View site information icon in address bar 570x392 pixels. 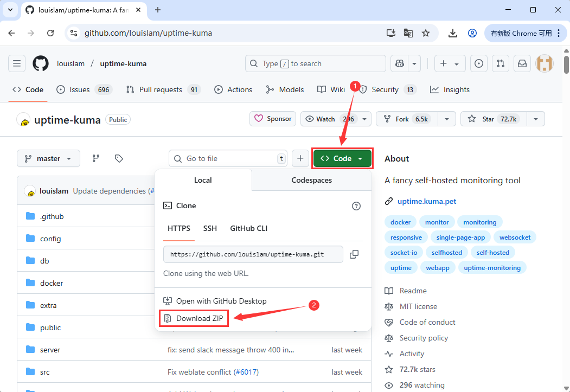(x=74, y=33)
